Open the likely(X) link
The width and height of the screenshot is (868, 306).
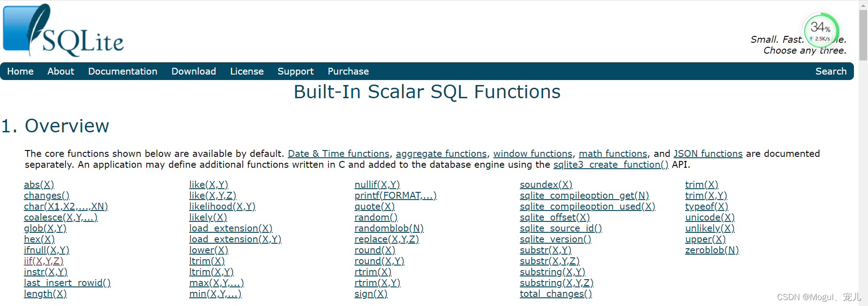click(208, 217)
